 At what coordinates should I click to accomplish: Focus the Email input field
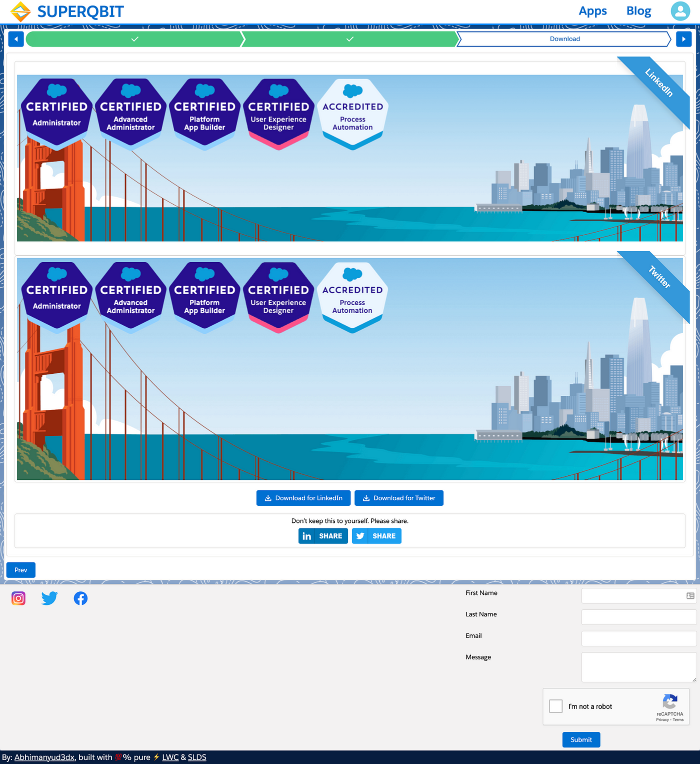click(639, 638)
